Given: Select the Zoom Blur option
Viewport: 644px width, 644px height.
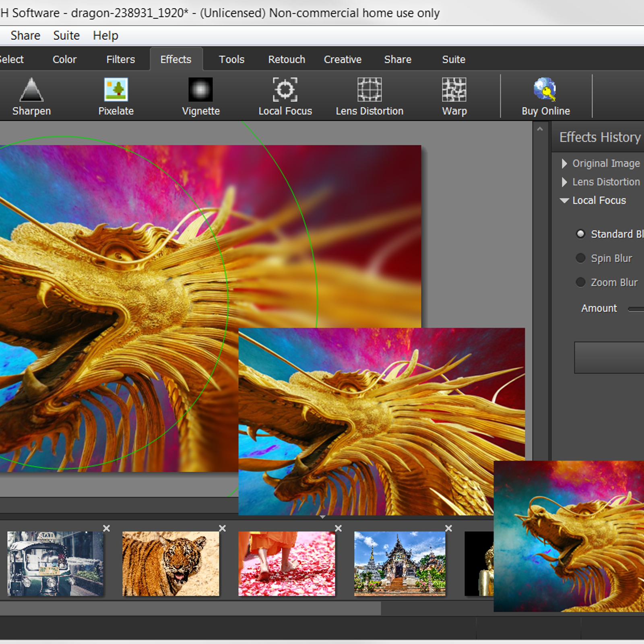Looking at the screenshot, I should 580,282.
